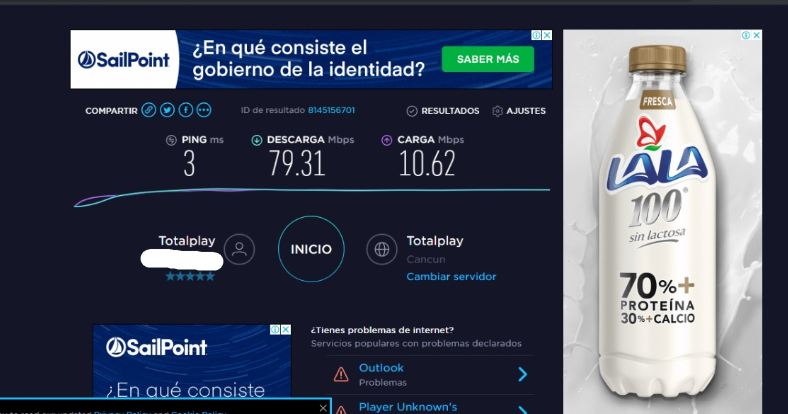The width and height of the screenshot is (788, 414).
Task: Open Resultados history
Action: point(443,111)
